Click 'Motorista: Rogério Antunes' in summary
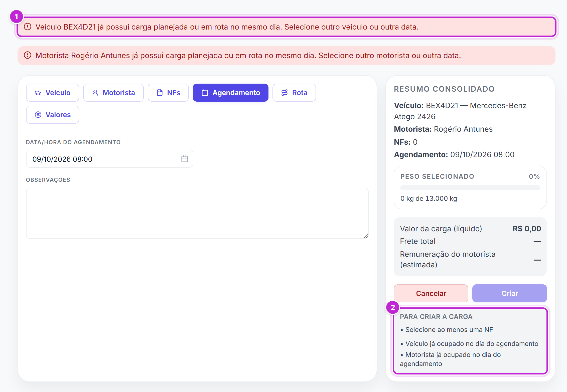Image resolution: width=567 pixels, height=392 pixels. tap(443, 129)
